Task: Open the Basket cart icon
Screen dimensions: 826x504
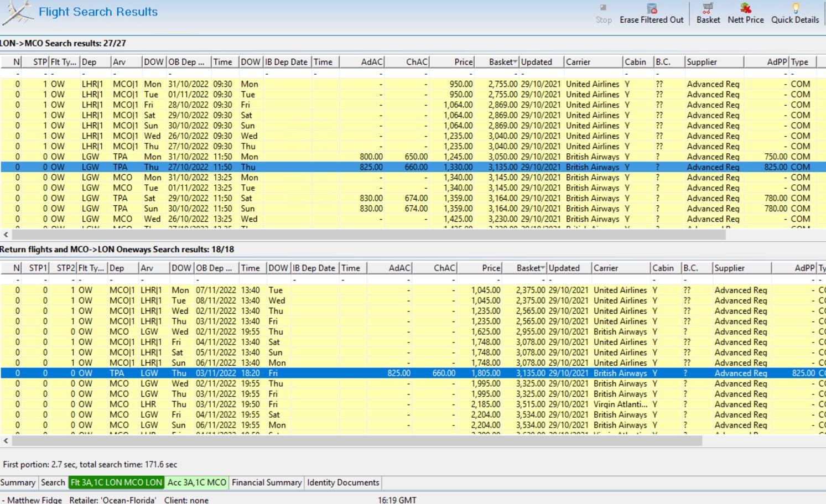Action: pyautogui.click(x=708, y=8)
